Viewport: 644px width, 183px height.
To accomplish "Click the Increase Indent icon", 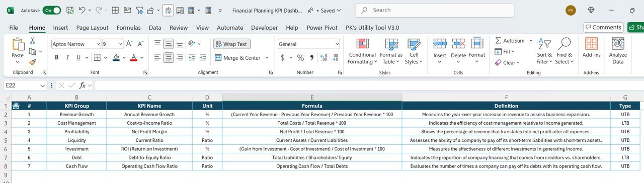I will pyautogui.click(x=203, y=57).
